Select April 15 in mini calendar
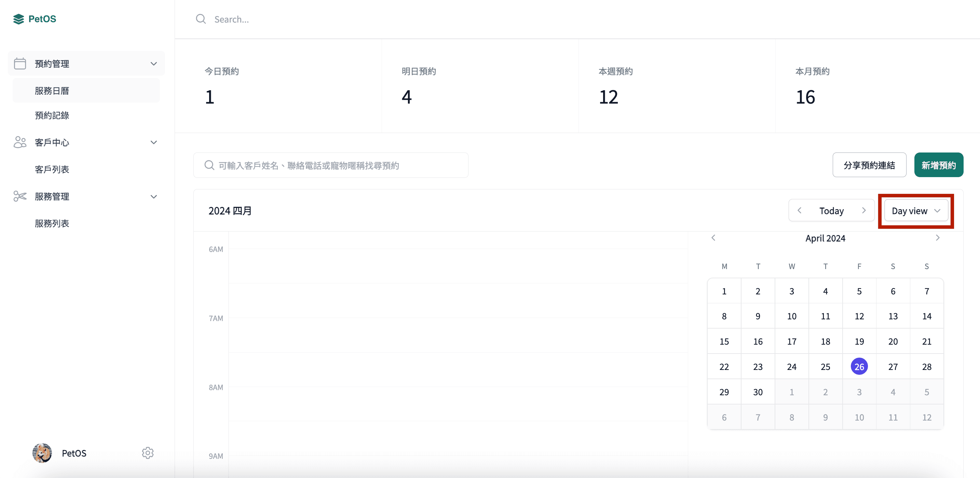The width and height of the screenshot is (980, 478). [724, 341]
